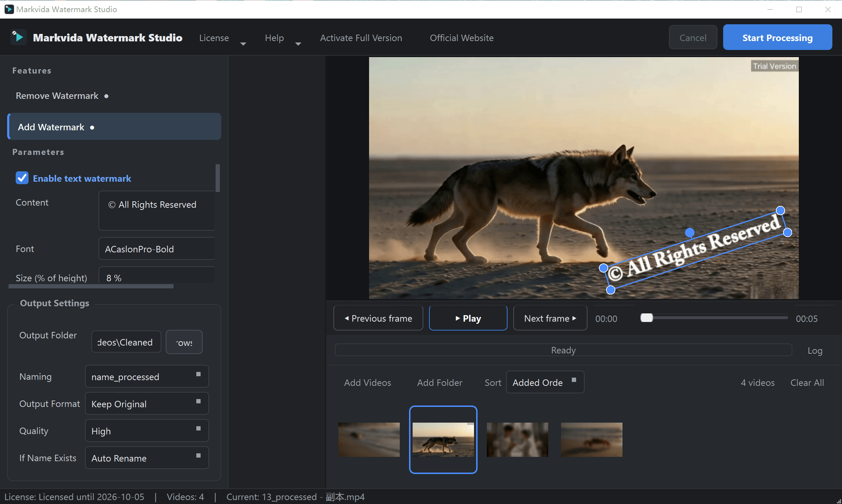Image resolution: width=842 pixels, height=504 pixels.
Task: Click the playback timeline slider handle
Action: pyautogui.click(x=646, y=318)
